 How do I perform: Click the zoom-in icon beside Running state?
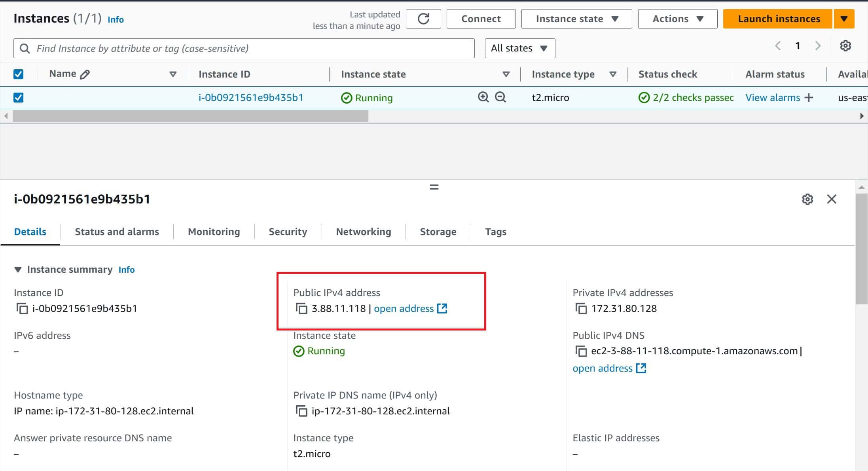tap(483, 97)
